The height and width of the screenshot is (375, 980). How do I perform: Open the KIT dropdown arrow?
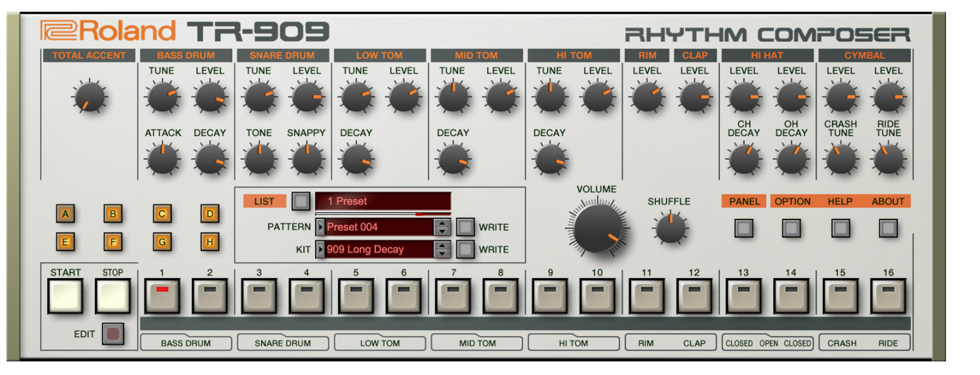coord(320,249)
